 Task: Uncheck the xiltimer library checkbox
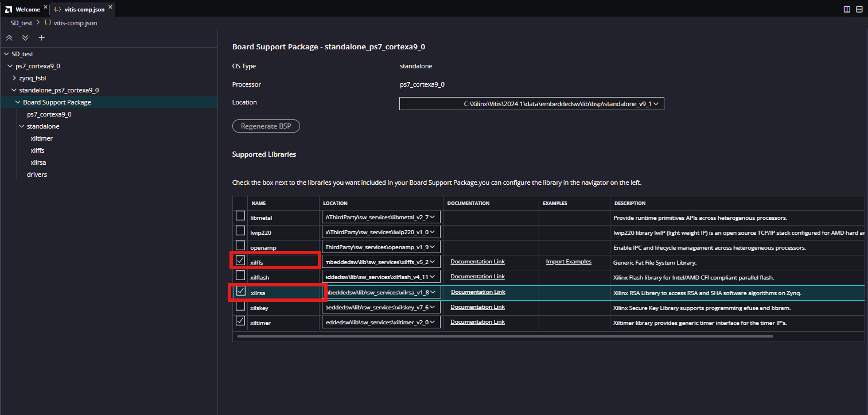click(x=240, y=321)
